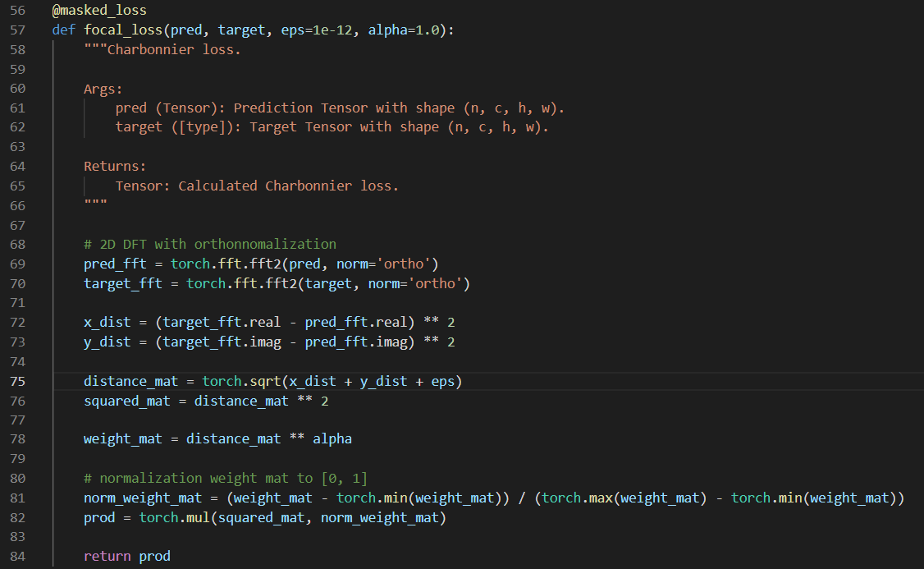Click the eps=1e-12 parameter
Viewport: 924px width, 569px height.
click(x=317, y=30)
